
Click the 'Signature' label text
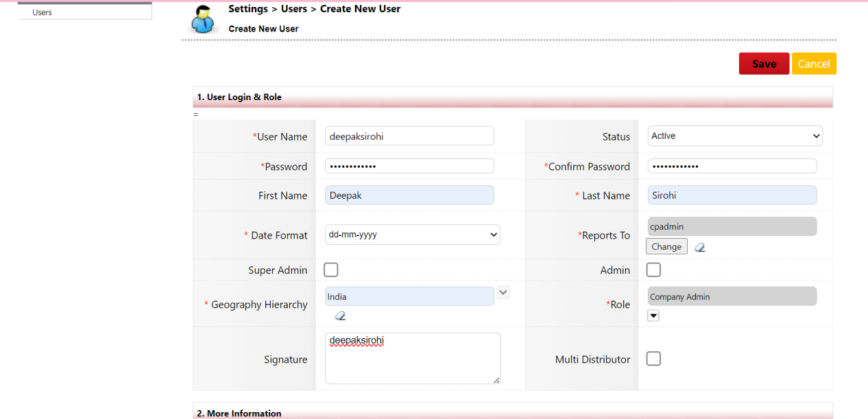[286, 359]
